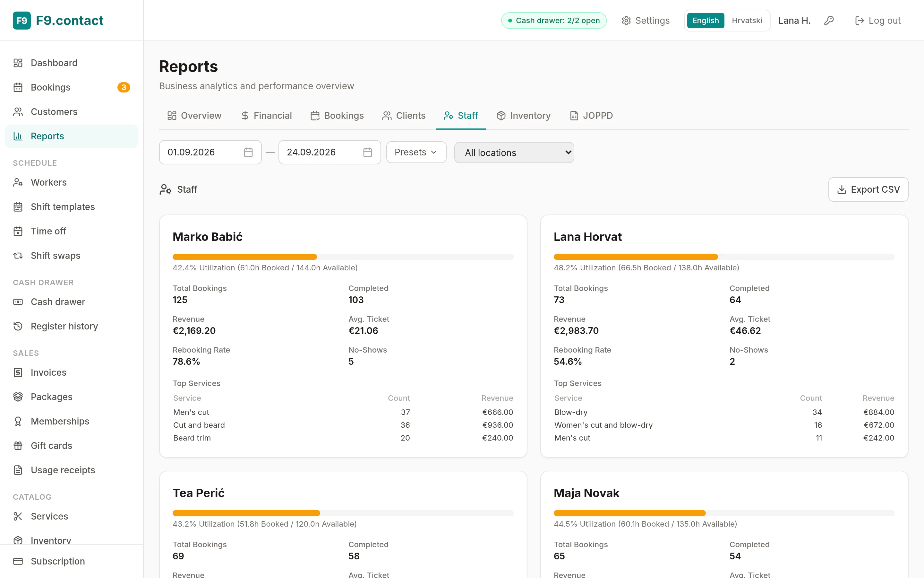Switch language to English
This screenshot has width=924, height=578.
point(706,21)
